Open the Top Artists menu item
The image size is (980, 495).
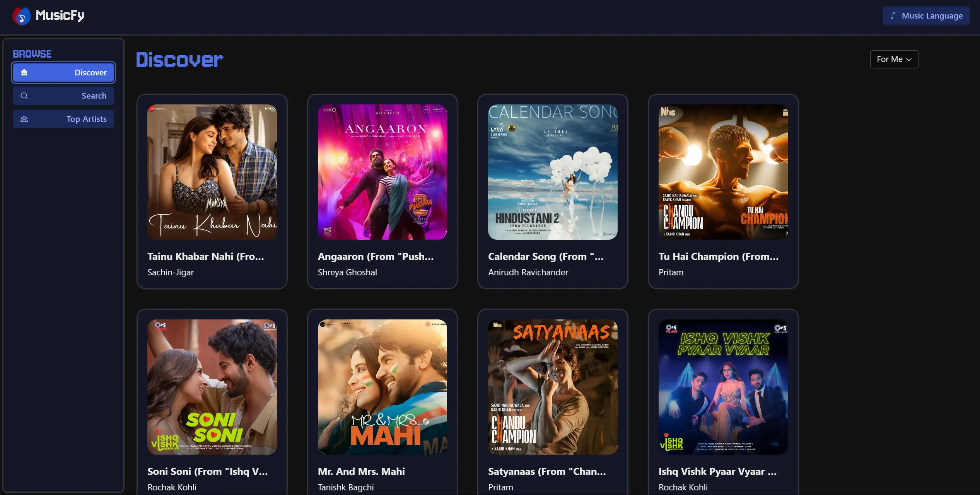pyautogui.click(x=63, y=119)
